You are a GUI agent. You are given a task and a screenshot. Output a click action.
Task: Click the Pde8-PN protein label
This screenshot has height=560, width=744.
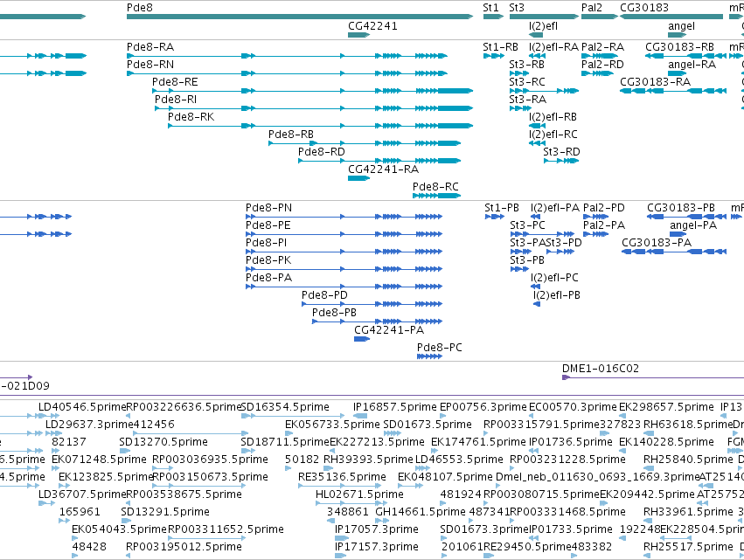coord(268,208)
